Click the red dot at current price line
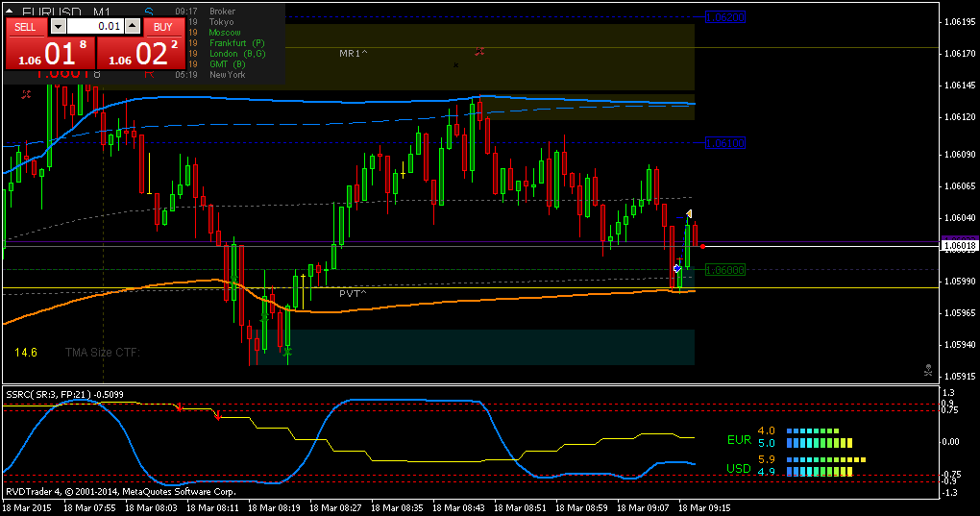 (702, 246)
